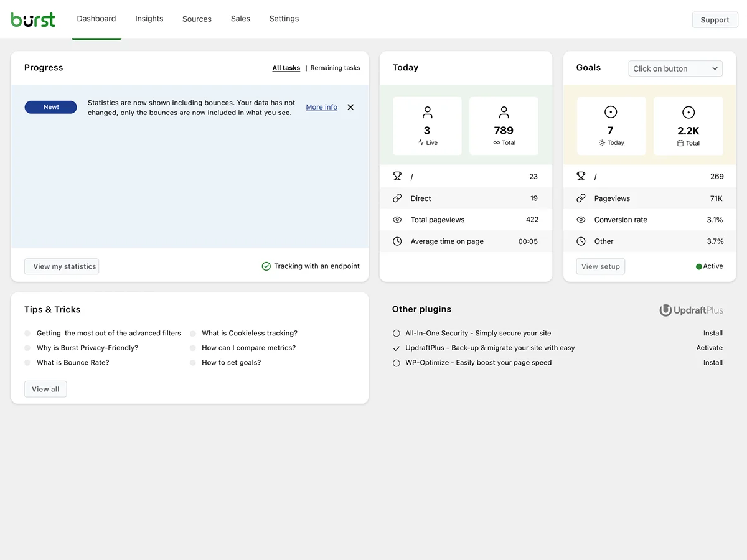
Task: Switch to the Insights tab
Action: click(149, 19)
